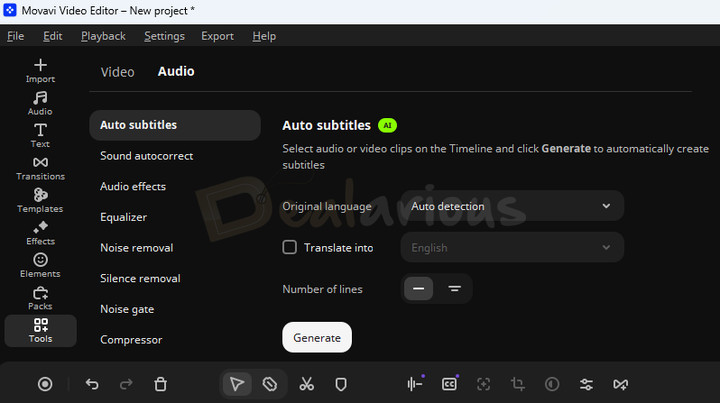Select Sound autocorrect tool
Image resolution: width=720 pixels, height=403 pixels.
tap(146, 156)
